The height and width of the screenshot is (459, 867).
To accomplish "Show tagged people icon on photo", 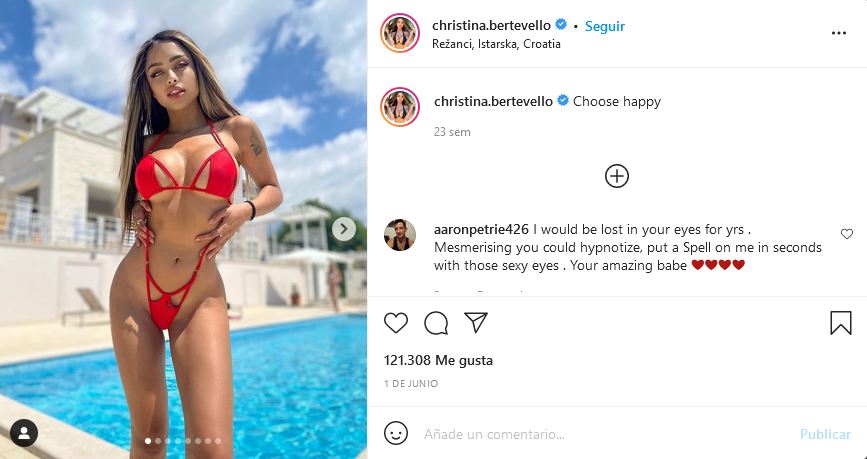I will [24, 433].
